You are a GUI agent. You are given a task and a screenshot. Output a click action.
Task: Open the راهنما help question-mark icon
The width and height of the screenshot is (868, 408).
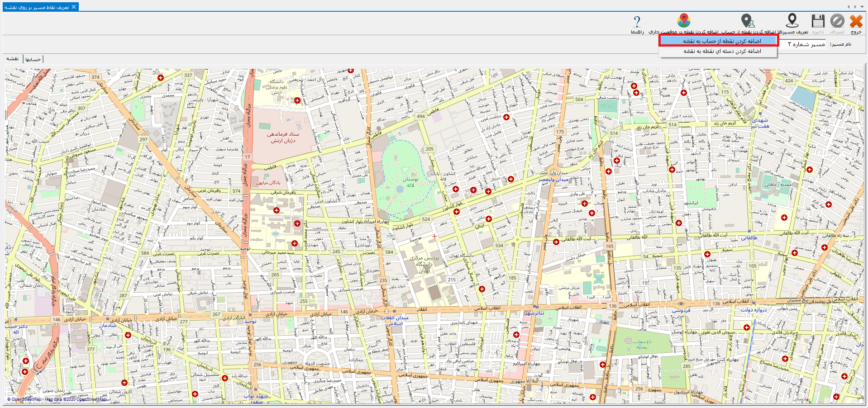pyautogui.click(x=637, y=22)
